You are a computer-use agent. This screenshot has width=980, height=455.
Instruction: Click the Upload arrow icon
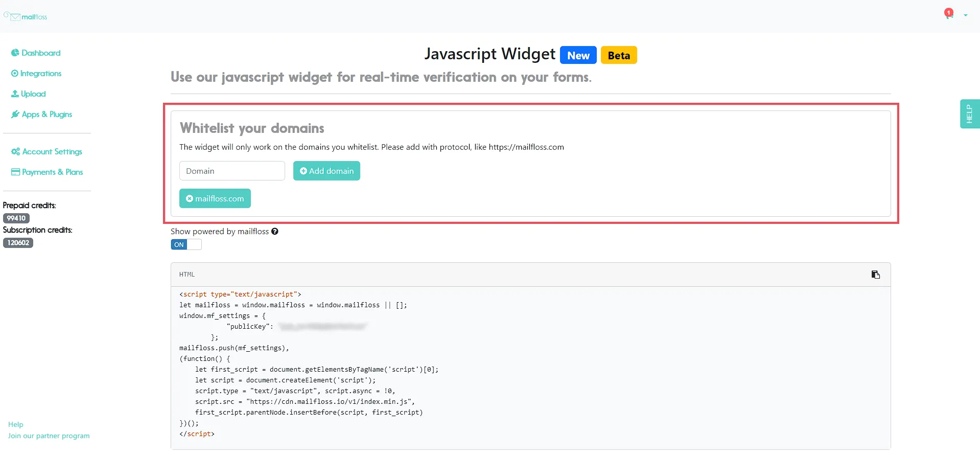pyautogui.click(x=15, y=94)
